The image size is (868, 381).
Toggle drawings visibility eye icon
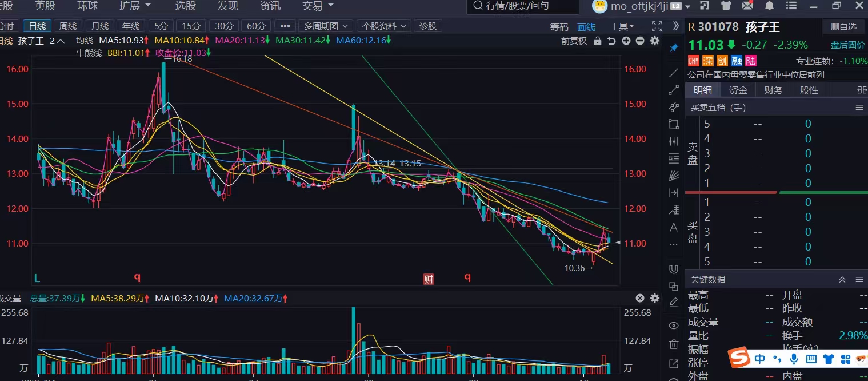coord(674,326)
